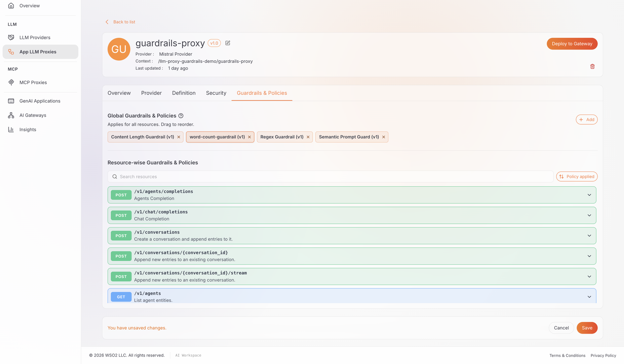Screen dimensions: 624x364
Task: Open AI Gateways section
Action: tap(41, 115)
